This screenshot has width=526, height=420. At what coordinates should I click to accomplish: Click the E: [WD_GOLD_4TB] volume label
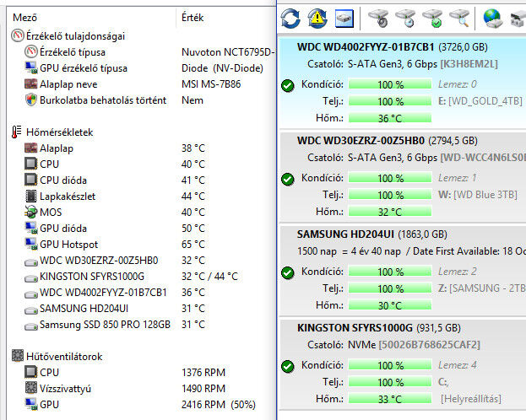(x=480, y=101)
